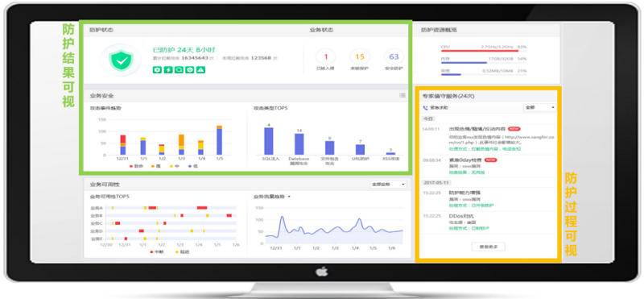Click the 查看更多 button
Image resolution: width=644 pixels, height=299 pixels.
[489, 247]
